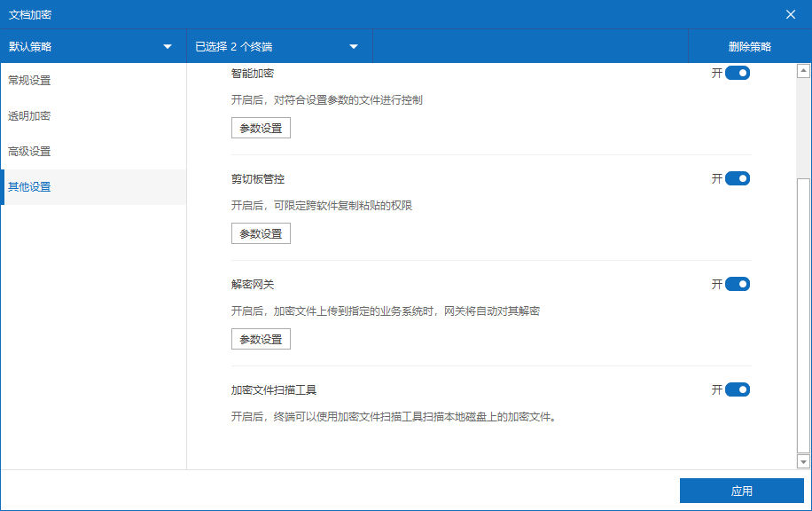This screenshot has height=511, width=812.
Task: Toggle the 剪切板管控 switch
Action: click(737, 179)
